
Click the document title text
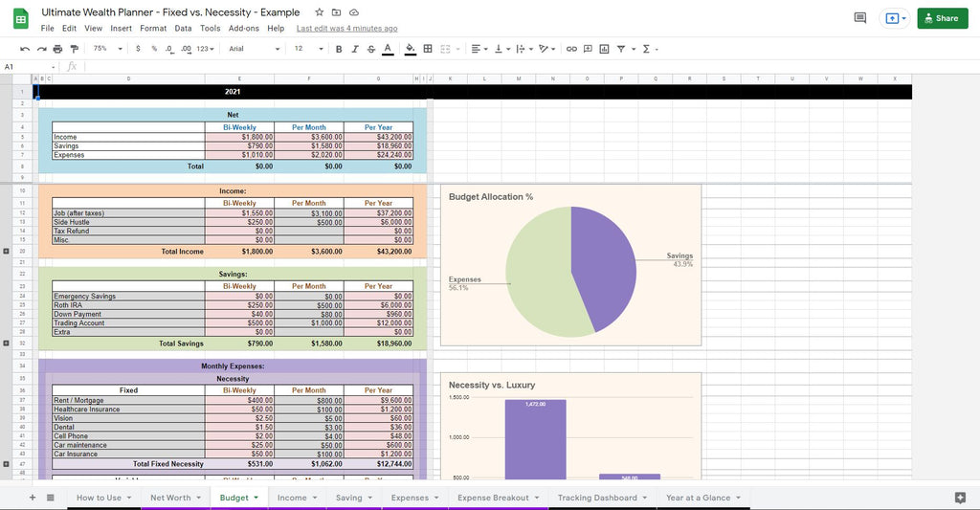pyautogui.click(x=170, y=12)
